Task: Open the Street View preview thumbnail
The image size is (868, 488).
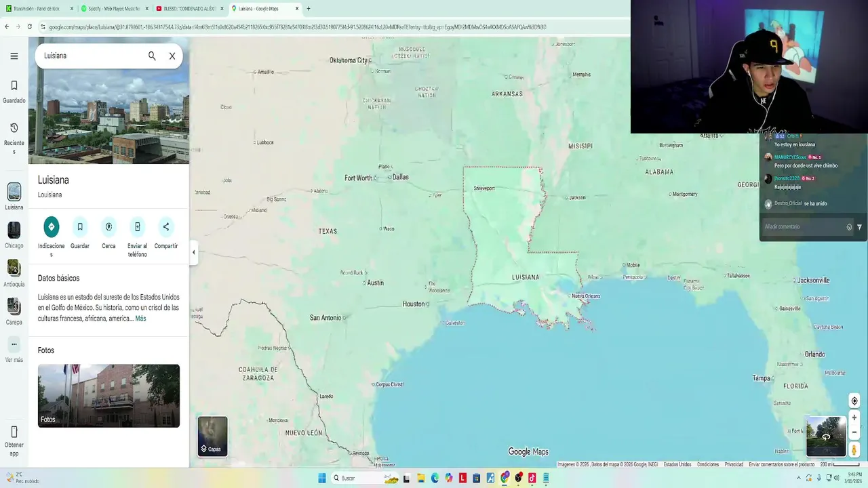Action: tap(826, 436)
